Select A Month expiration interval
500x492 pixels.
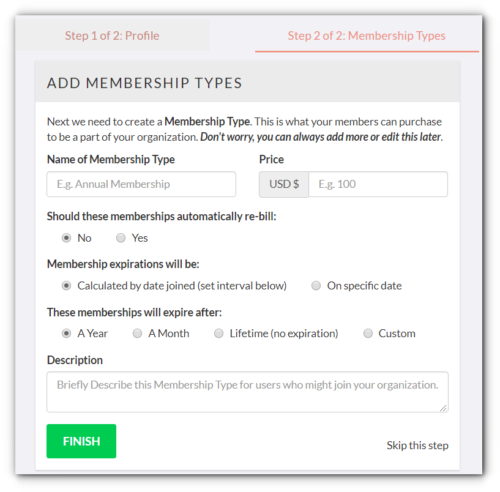[137, 333]
